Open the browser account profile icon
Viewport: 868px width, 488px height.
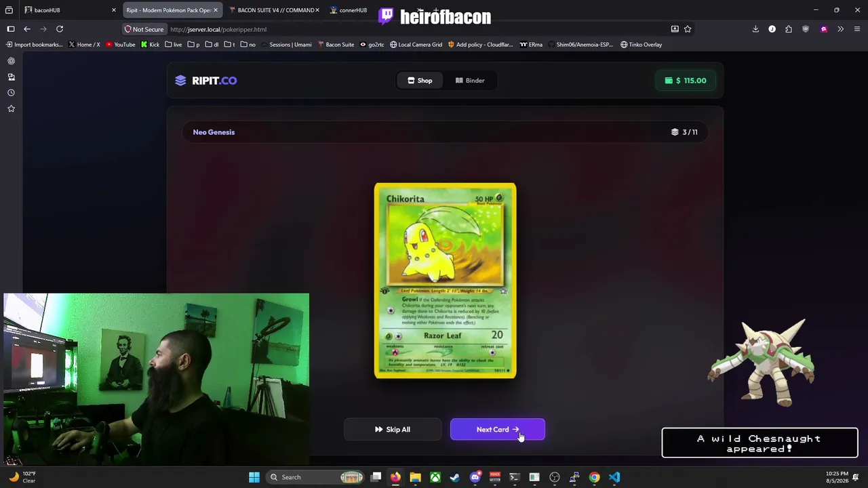point(772,29)
